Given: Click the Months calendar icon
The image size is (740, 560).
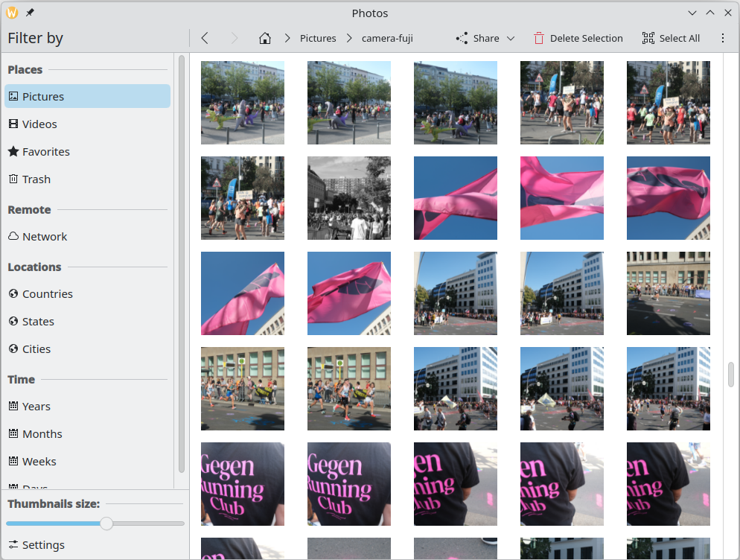Looking at the screenshot, I should pyautogui.click(x=13, y=433).
